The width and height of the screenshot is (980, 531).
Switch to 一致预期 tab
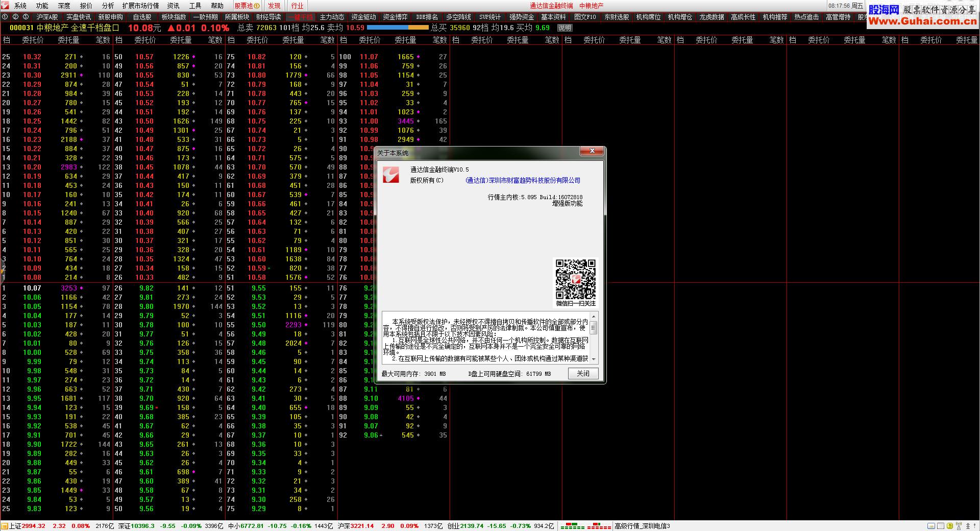205,17
